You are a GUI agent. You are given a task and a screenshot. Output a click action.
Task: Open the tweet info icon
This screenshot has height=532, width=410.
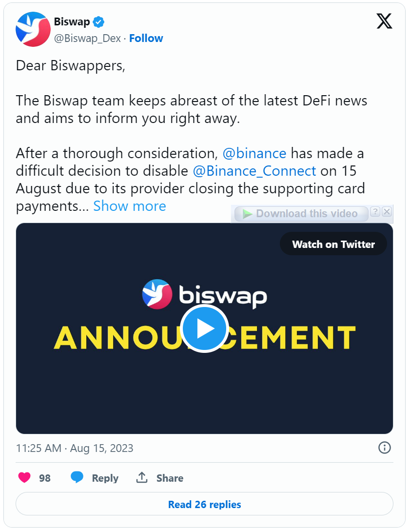[x=385, y=448]
